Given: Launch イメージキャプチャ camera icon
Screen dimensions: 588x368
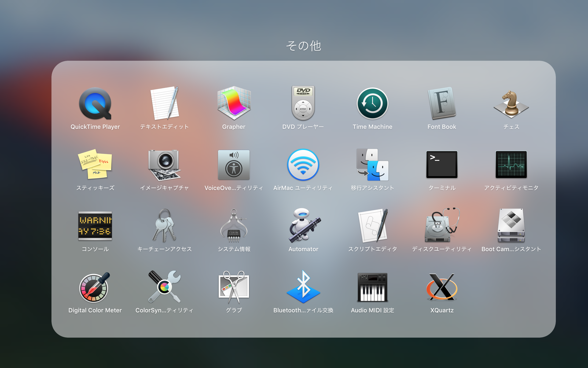Looking at the screenshot, I should [164, 165].
